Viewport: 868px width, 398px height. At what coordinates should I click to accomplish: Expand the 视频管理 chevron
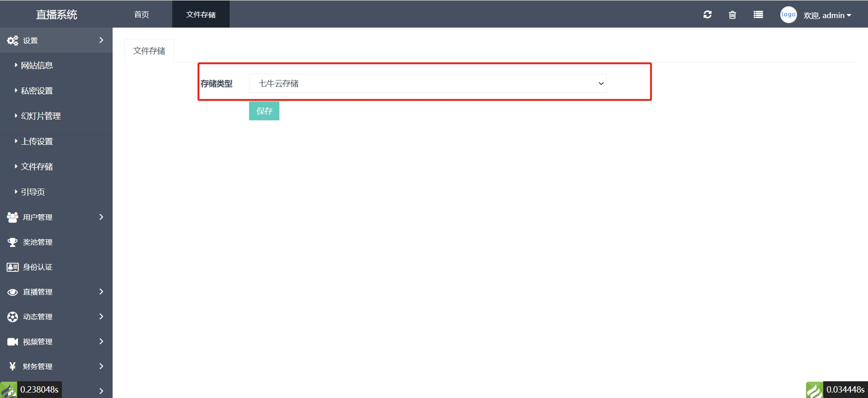[x=101, y=341]
